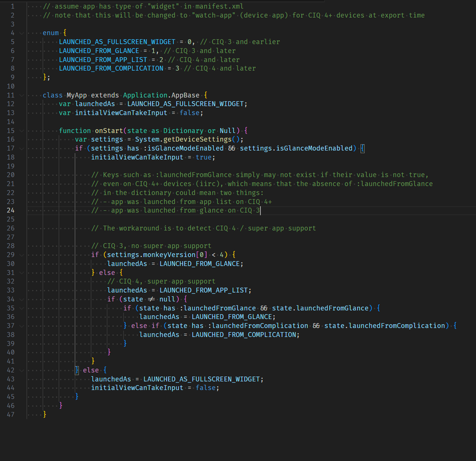Click LAUNCHED_FROM_COMPLICATION on line 38
This screenshot has width=476, height=461.
point(244,335)
